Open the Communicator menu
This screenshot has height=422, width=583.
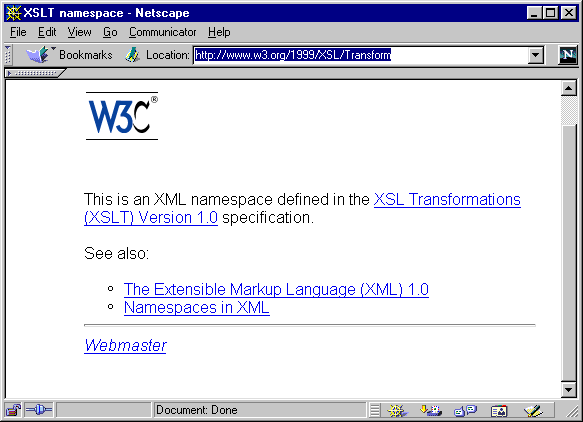click(x=162, y=32)
